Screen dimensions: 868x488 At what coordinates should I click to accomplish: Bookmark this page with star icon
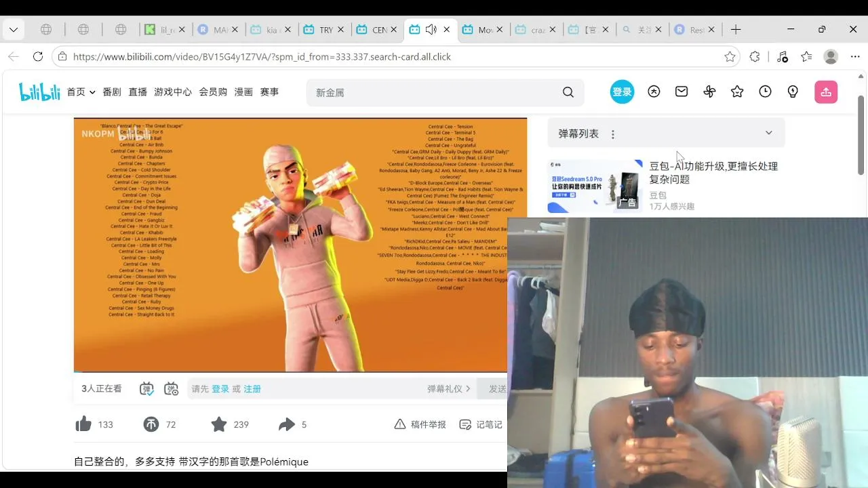730,57
